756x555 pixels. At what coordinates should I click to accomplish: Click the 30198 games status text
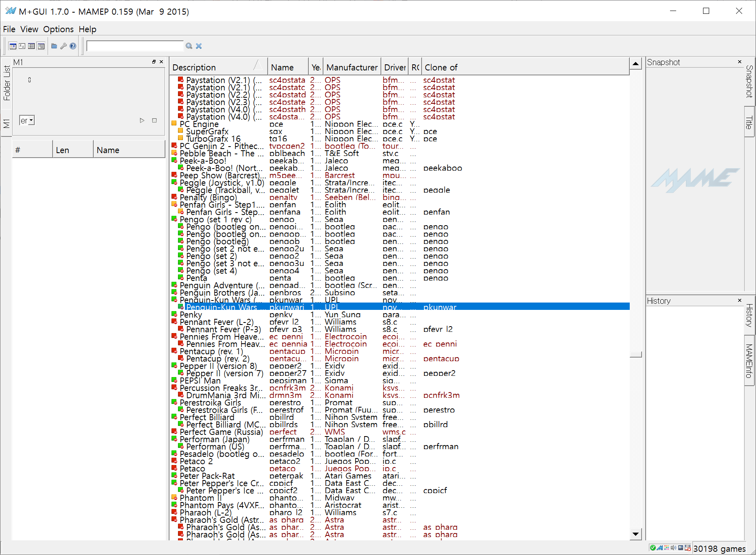(x=719, y=548)
